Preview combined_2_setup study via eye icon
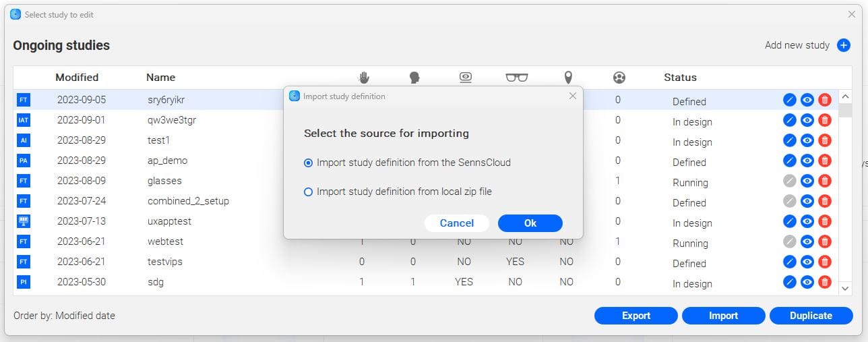The height and width of the screenshot is (342, 868). coord(807,201)
